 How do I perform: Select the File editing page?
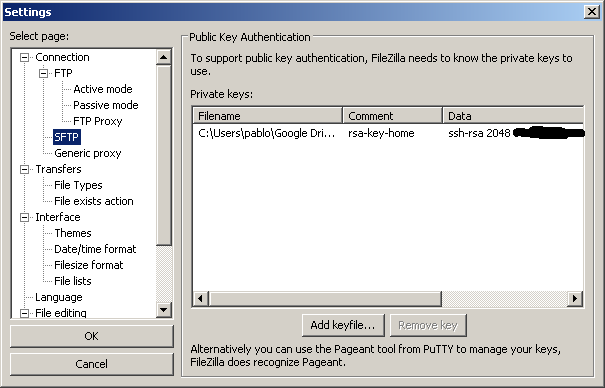point(61,313)
